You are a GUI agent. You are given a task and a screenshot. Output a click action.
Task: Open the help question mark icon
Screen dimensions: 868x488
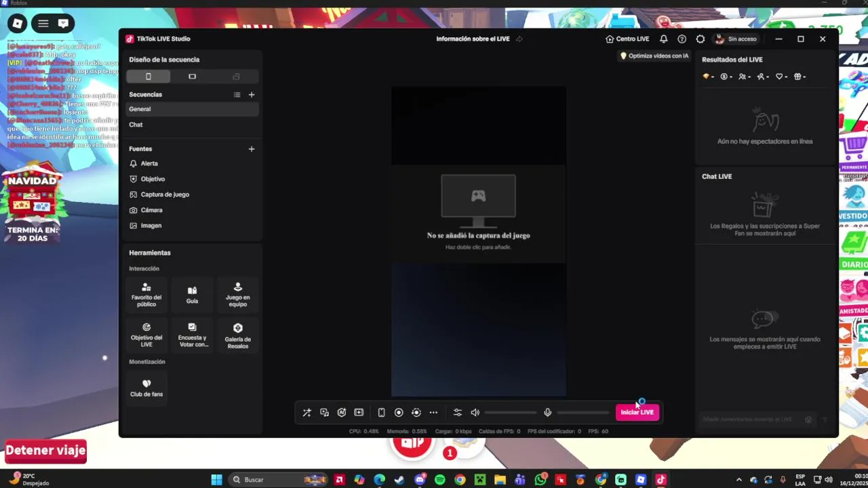[682, 39]
